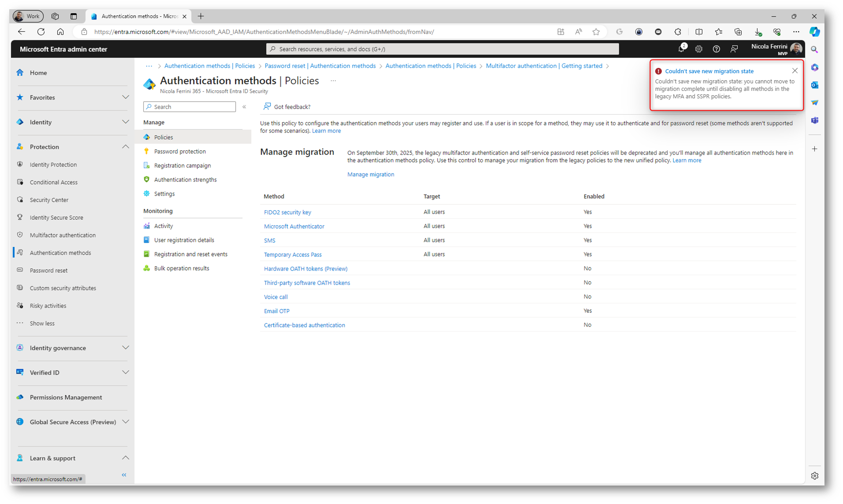Click the Manage migration link
The height and width of the screenshot is (504, 843).
370,174
